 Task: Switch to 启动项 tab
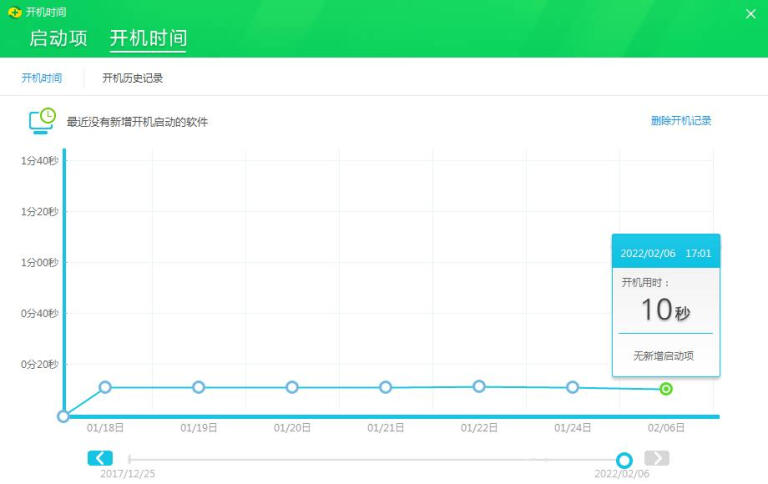58,39
